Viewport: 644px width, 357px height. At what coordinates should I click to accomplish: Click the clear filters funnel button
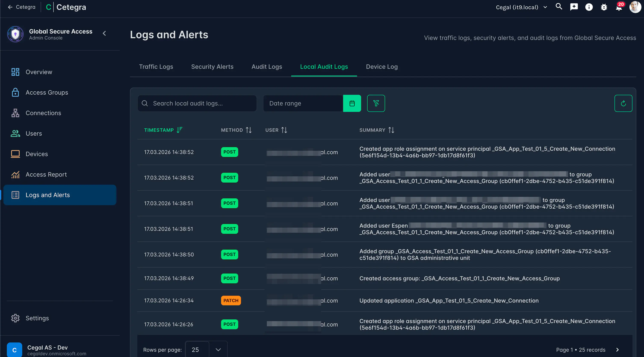376,103
